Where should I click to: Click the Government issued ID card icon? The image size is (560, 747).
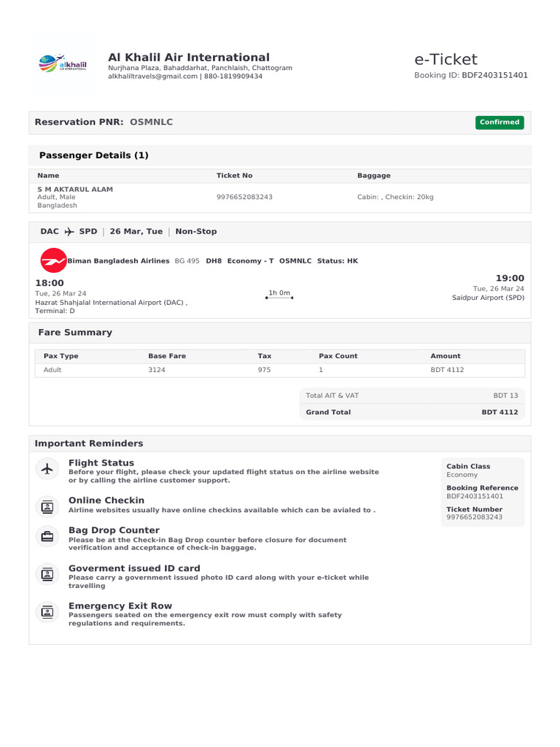(47, 575)
